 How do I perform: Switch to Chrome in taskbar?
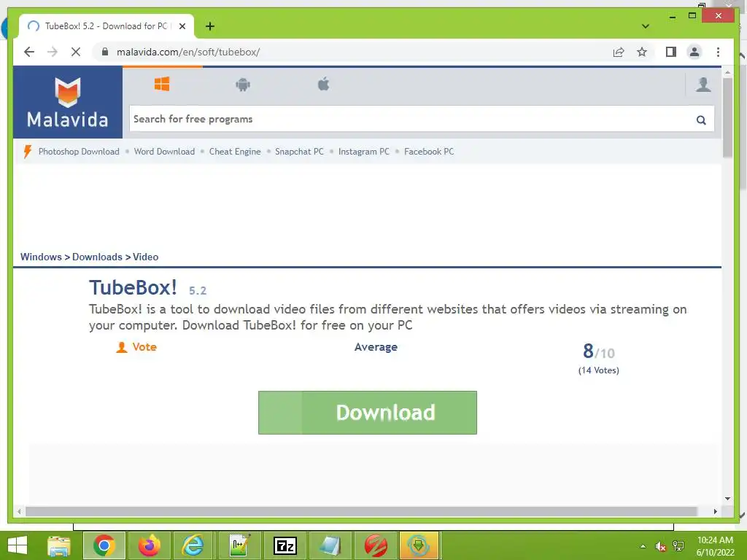[104, 545]
